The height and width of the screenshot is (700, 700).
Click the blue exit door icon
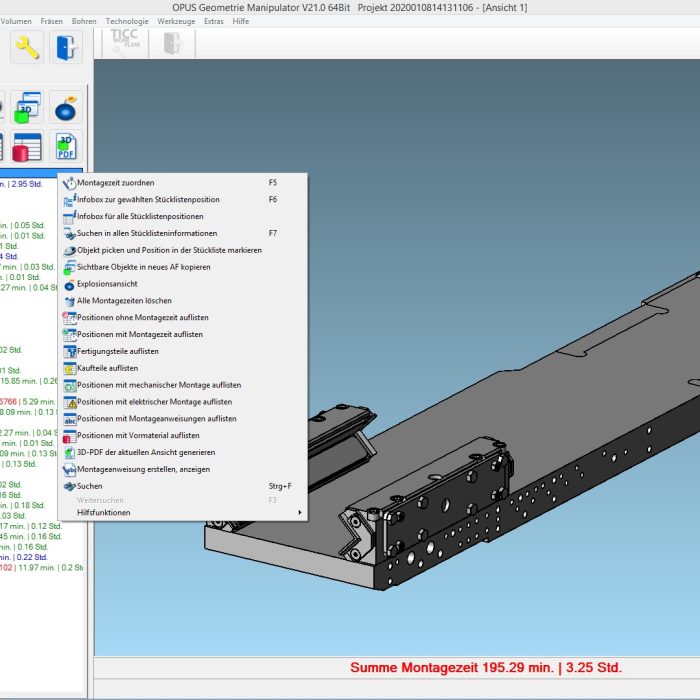(x=66, y=47)
